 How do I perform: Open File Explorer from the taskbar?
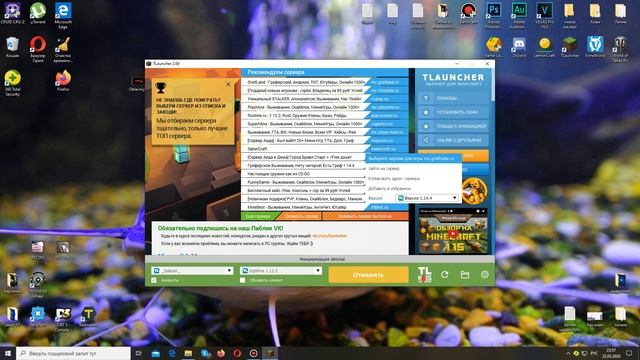[188, 353]
